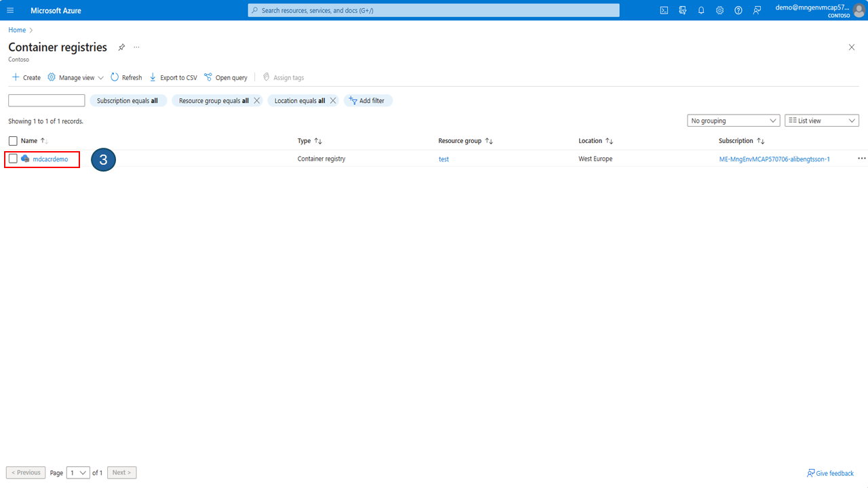Open the test resource group link
This screenshot has width=868, height=488.
(x=443, y=159)
